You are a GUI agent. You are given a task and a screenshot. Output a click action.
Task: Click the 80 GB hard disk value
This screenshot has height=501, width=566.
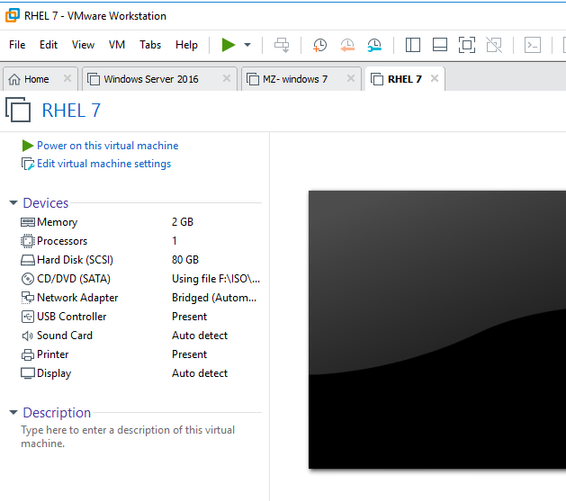pos(185,260)
